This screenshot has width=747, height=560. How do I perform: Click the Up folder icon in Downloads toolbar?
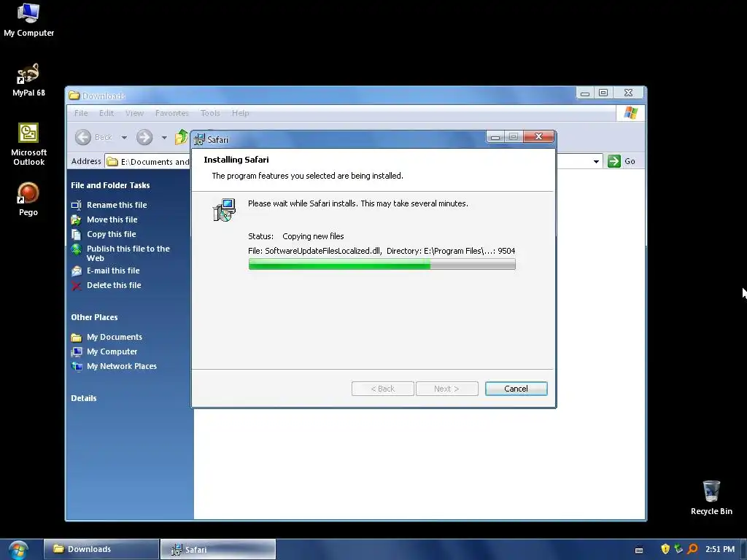tap(182, 138)
